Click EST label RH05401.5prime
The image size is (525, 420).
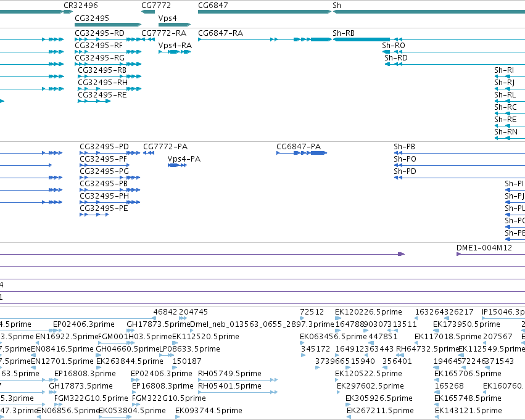[229, 386]
